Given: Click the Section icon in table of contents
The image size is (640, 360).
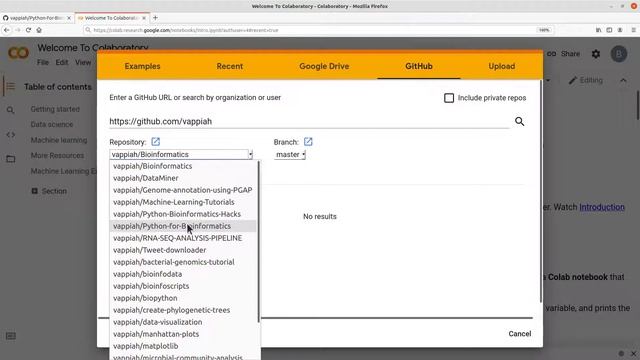Looking at the screenshot, I should pos(35,191).
